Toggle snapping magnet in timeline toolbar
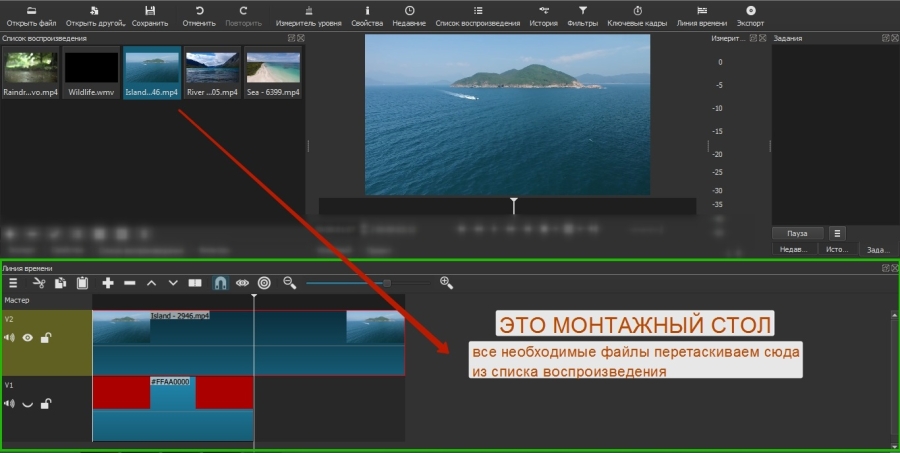The image size is (900, 453). 220,283
